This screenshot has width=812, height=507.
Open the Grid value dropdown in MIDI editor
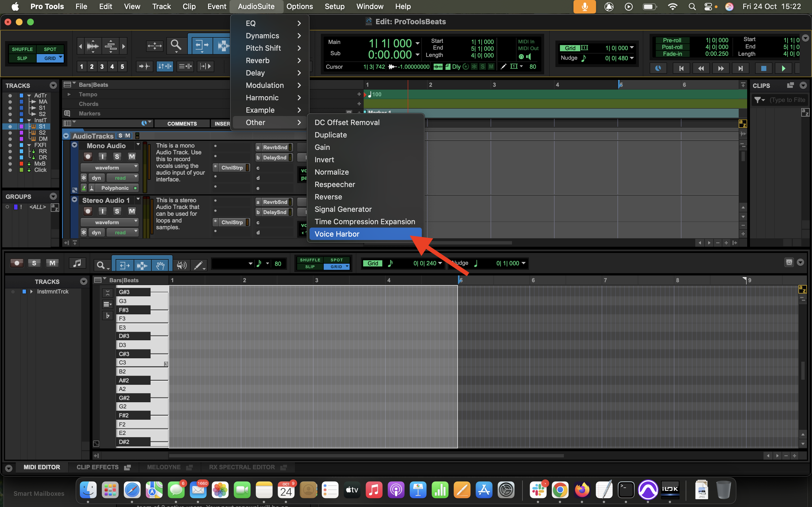pos(440,263)
